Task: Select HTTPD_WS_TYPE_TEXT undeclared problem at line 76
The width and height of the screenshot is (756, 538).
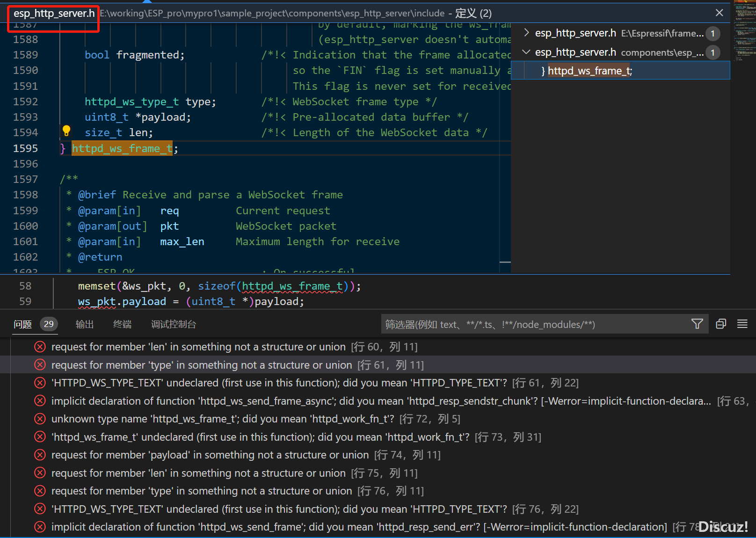Action: click(378, 509)
